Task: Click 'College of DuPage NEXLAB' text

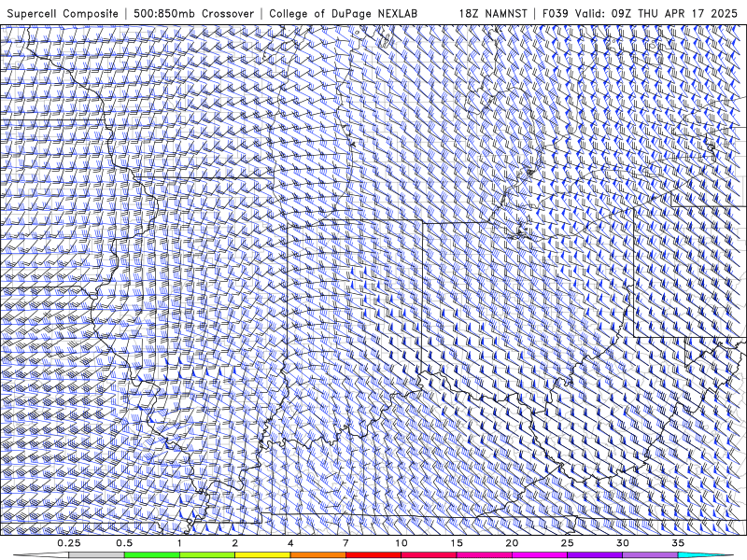Action: (343, 13)
